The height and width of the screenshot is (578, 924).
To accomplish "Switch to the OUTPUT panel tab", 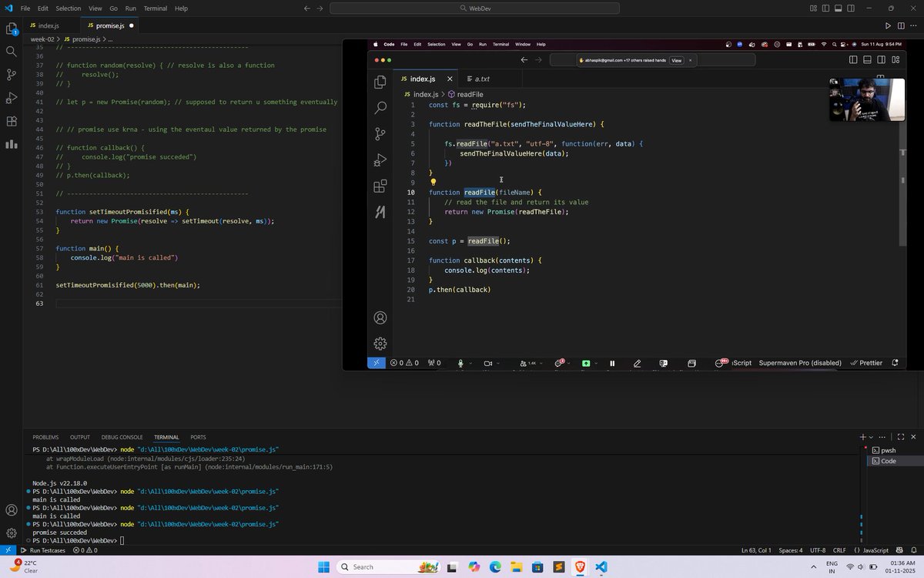I will (80, 437).
